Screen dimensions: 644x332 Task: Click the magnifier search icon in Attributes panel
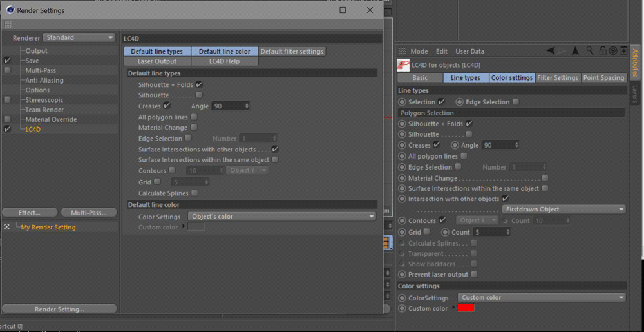590,51
